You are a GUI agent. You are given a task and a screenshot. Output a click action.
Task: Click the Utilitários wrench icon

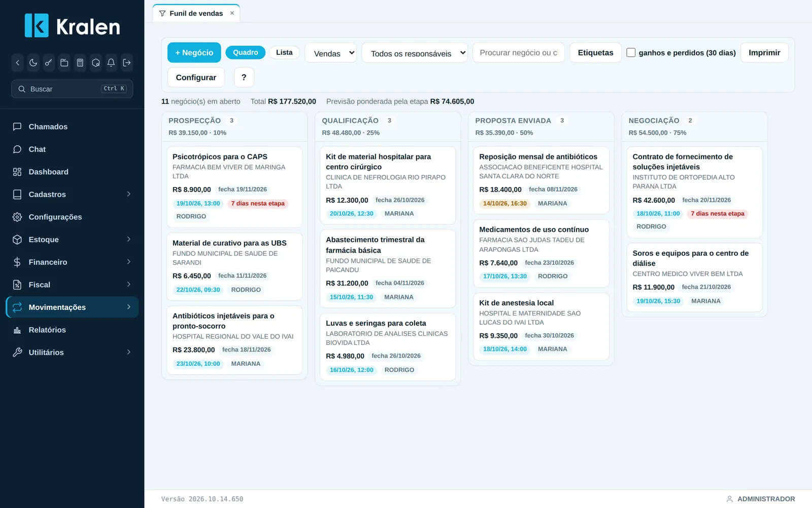pyautogui.click(x=17, y=352)
